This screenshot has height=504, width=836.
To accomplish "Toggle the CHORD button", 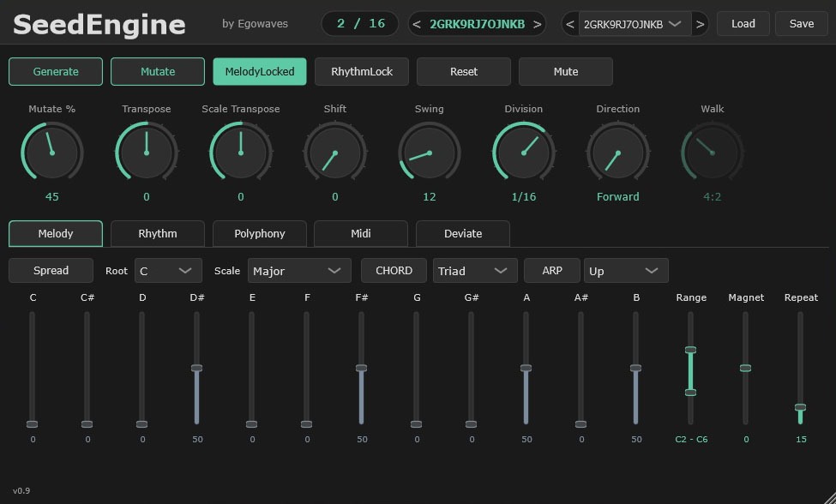I will 394,271.
